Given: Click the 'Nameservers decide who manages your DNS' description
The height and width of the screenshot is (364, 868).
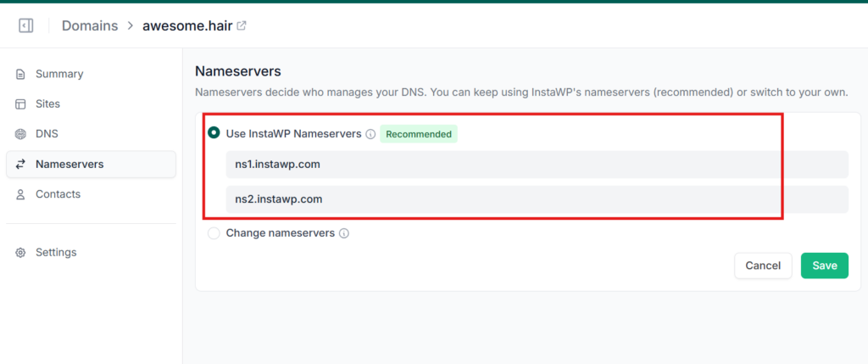Looking at the screenshot, I should [x=521, y=92].
